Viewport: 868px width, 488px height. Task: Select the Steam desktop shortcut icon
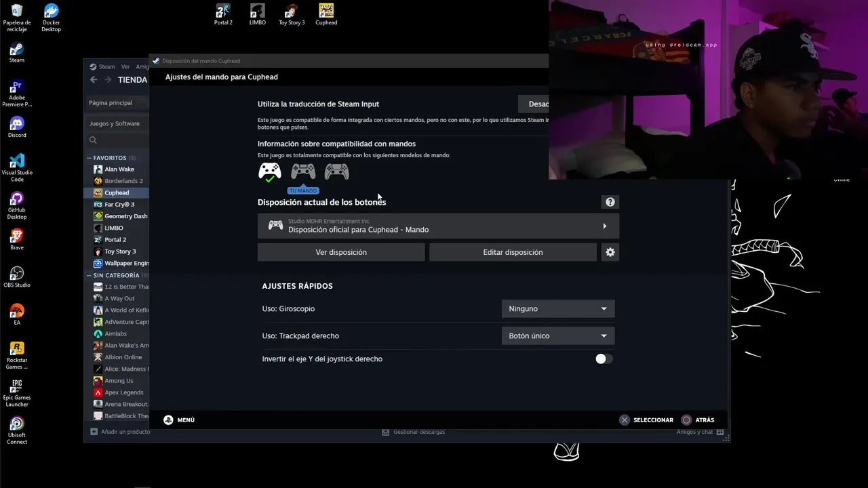[x=17, y=52]
